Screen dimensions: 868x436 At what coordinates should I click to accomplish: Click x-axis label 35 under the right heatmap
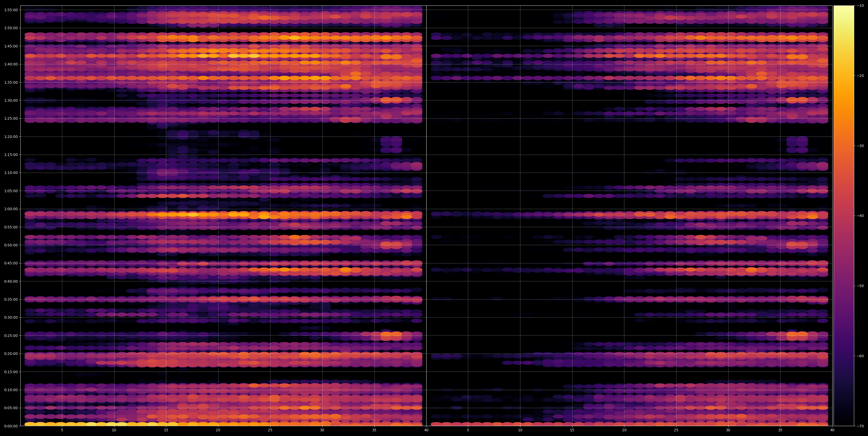780,430
